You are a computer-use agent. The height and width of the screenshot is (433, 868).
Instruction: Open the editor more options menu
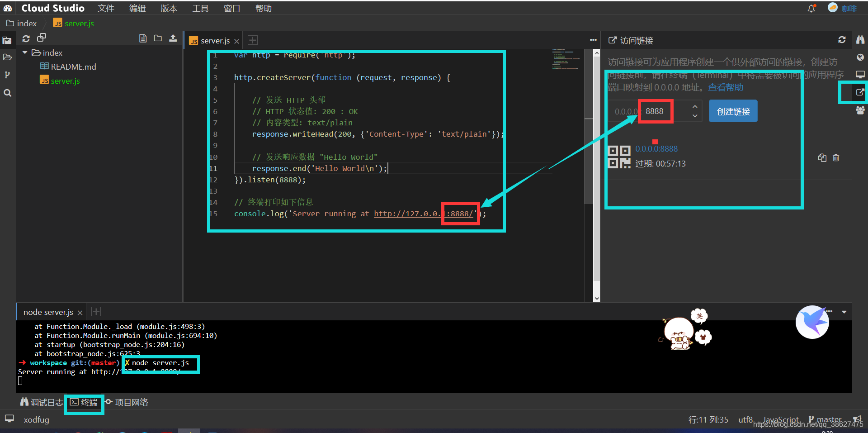pyautogui.click(x=593, y=40)
